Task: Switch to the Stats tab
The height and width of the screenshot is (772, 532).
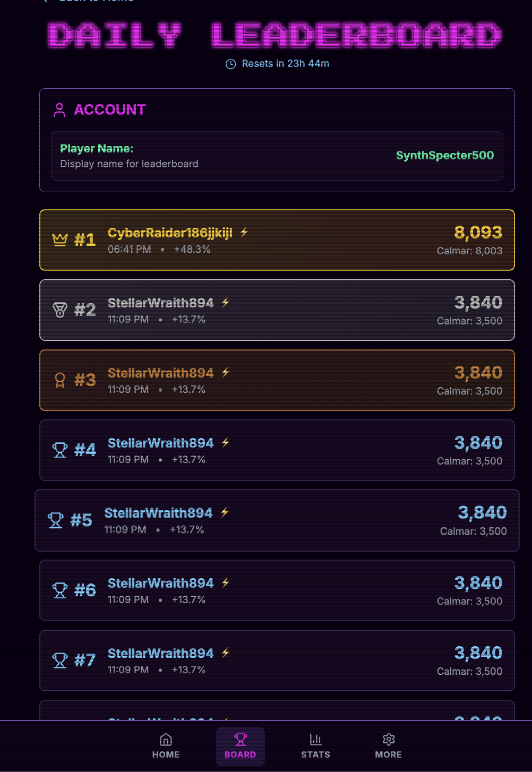Action: tap(315, 746)
